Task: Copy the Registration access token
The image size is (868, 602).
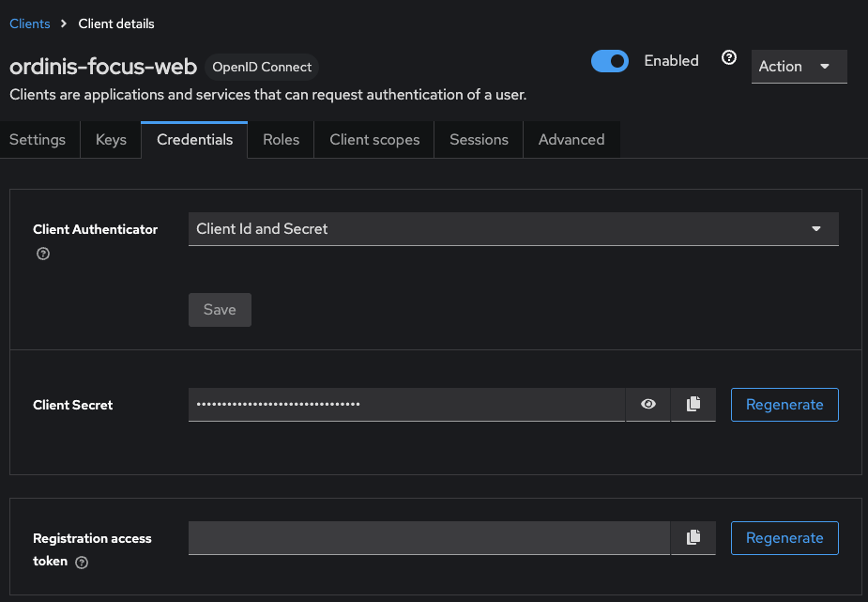Action: click(x=693, y=537)
